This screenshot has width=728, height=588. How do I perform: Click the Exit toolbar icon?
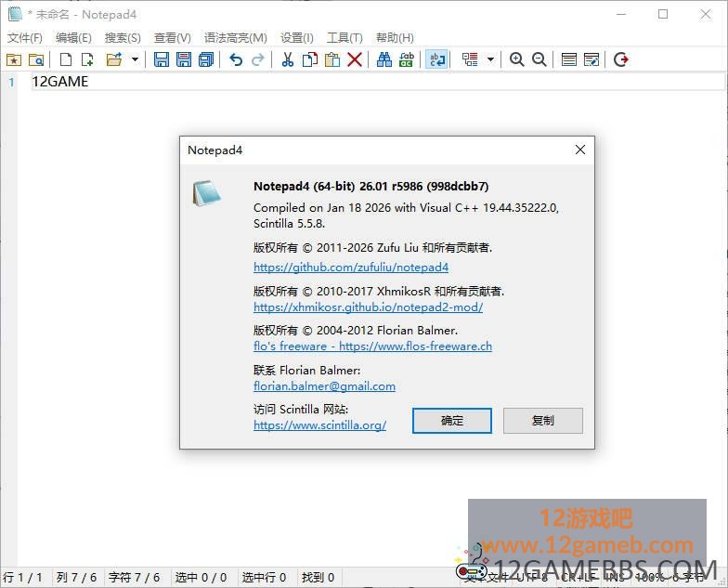coord(620,59)
